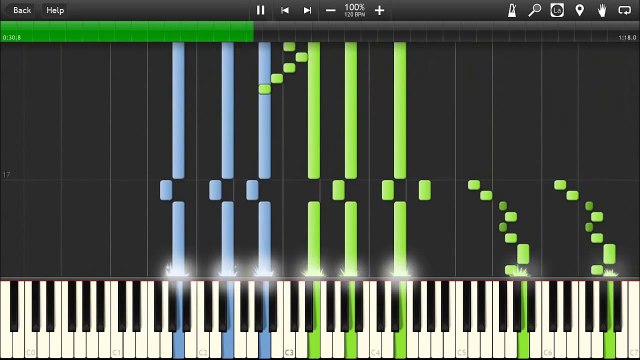Open the zoom magnifier tool
The width and height of the screenshot is (640, 360).
coord(534,10)
